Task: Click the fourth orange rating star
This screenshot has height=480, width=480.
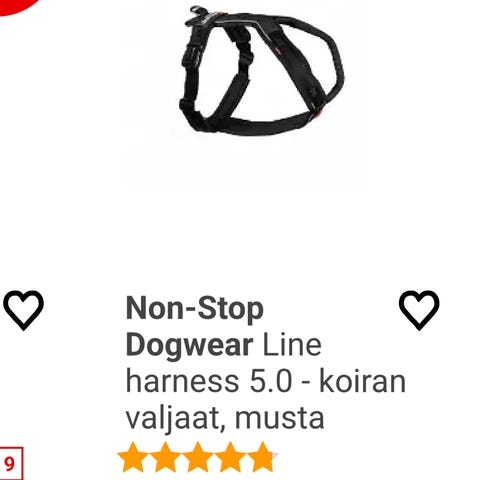Action: pyautogui.click(x=230, y=457)
